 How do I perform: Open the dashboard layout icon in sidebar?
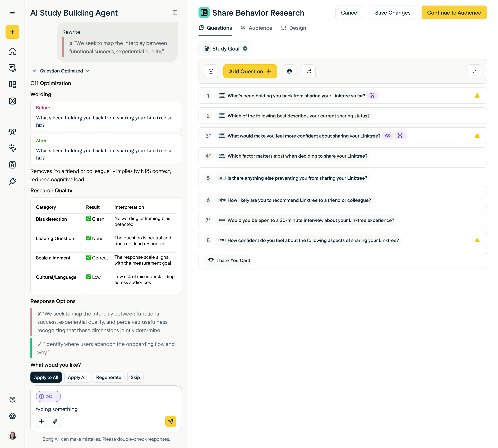click(12, 84)
